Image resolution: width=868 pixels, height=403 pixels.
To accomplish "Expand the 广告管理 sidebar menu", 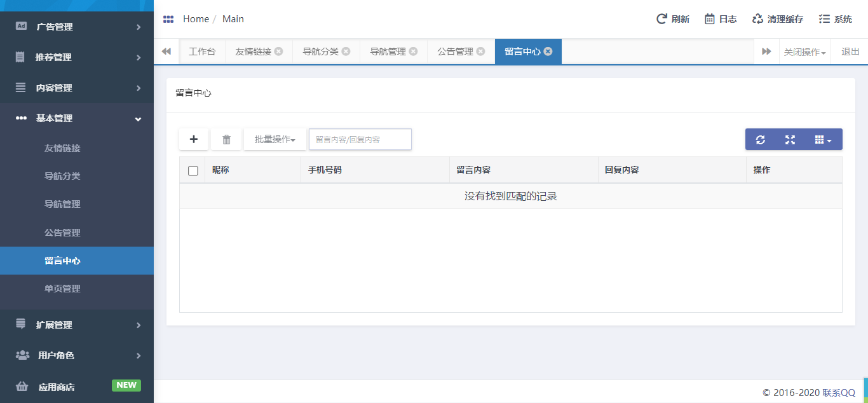I will coord(77,27).
